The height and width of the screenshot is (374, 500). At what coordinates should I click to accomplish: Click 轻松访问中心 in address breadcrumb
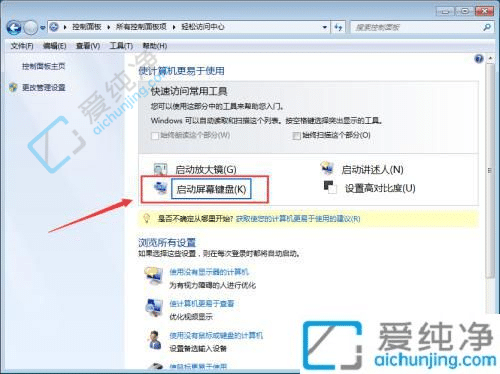203,27
